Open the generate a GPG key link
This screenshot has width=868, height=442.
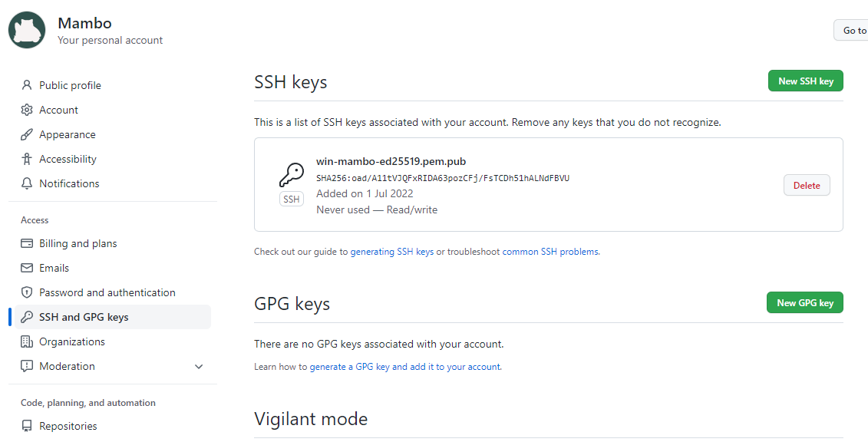(405, 367)
